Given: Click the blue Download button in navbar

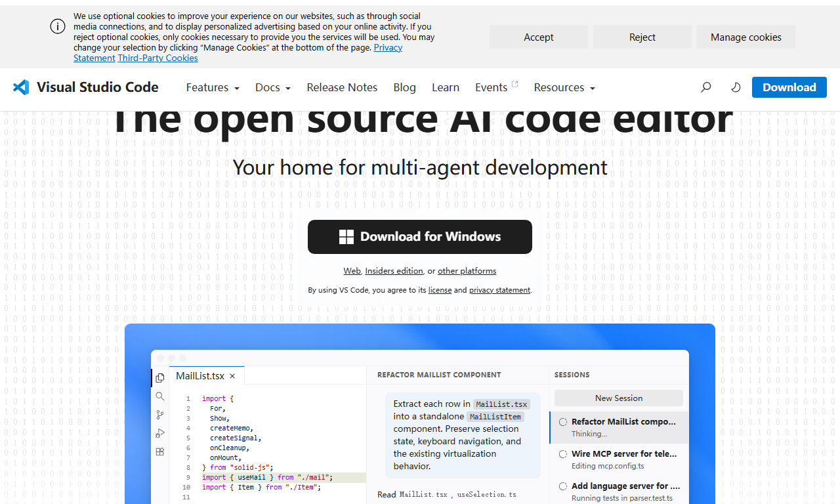Looking at the screenshot, I should (789, 87).
